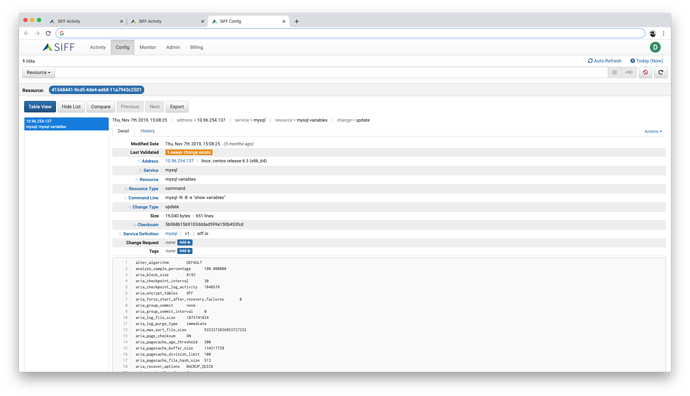Open the Activity navigation menu
690x396 pixels.
98,47
